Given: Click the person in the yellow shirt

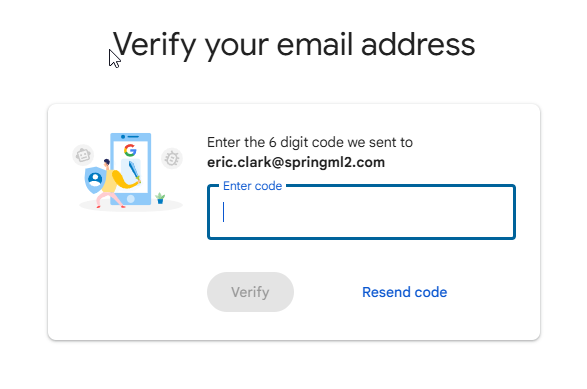Looking at the screenshot, I should [112, 183].
